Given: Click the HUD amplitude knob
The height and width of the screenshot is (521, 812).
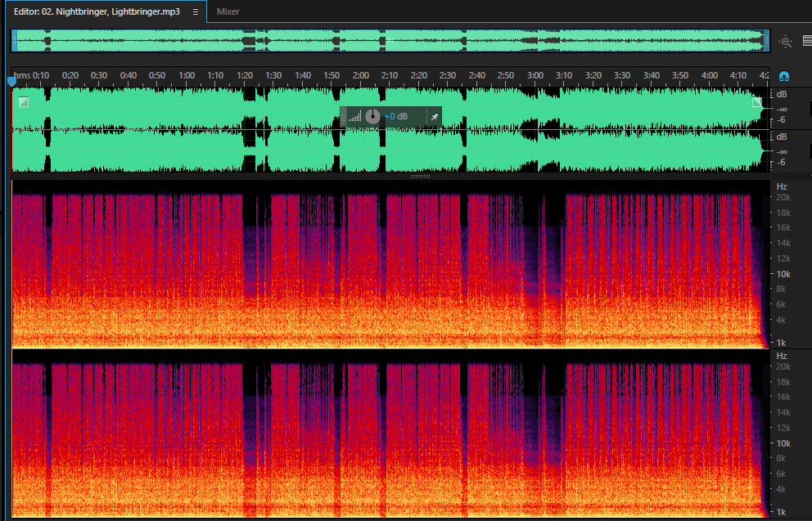Looking at the screenshot, I should click(x=372, y=116).
